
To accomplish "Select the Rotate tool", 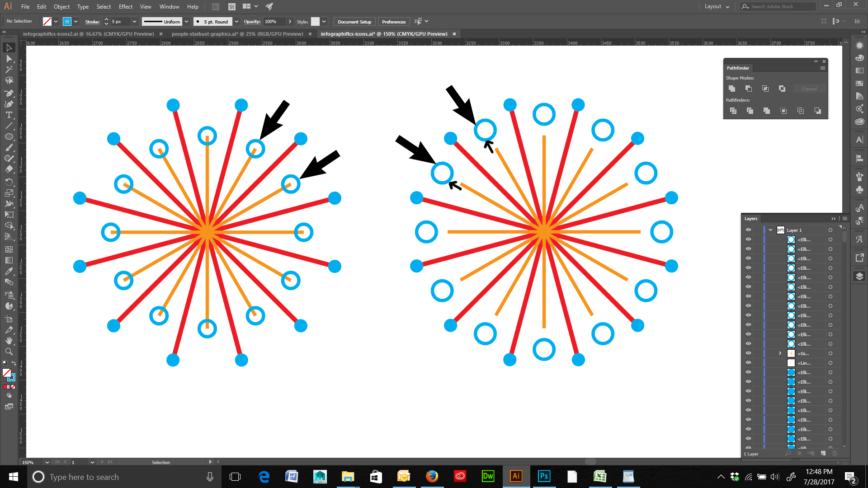I will click(x=9, y=182).
